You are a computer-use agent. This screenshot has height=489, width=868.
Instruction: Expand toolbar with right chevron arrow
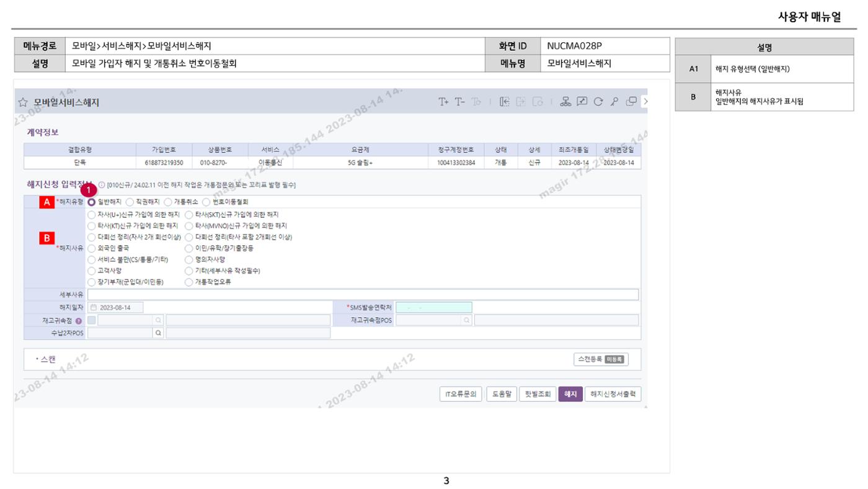click(x=645, y=102)
